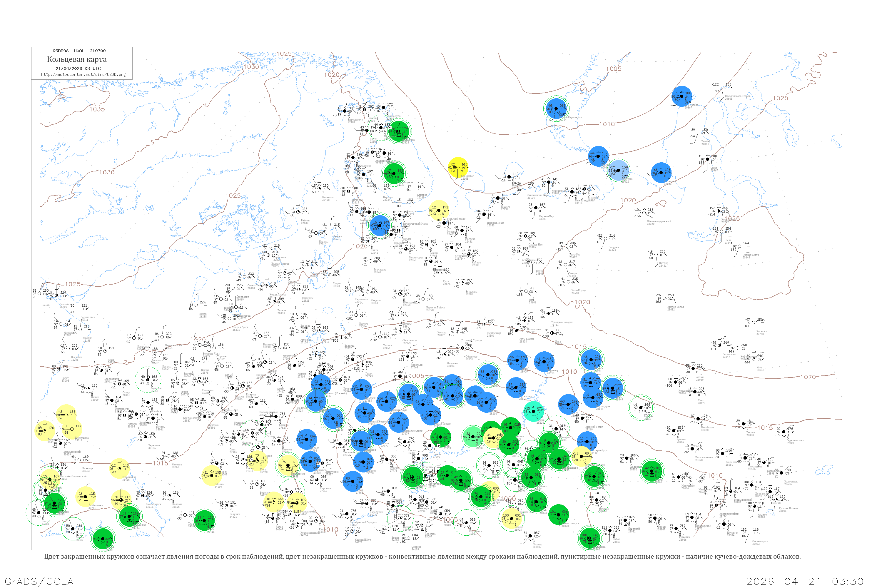This screenshot has width=882, height=588.
Task: Select the green station circle at Харьков
Action: [204, 520]
